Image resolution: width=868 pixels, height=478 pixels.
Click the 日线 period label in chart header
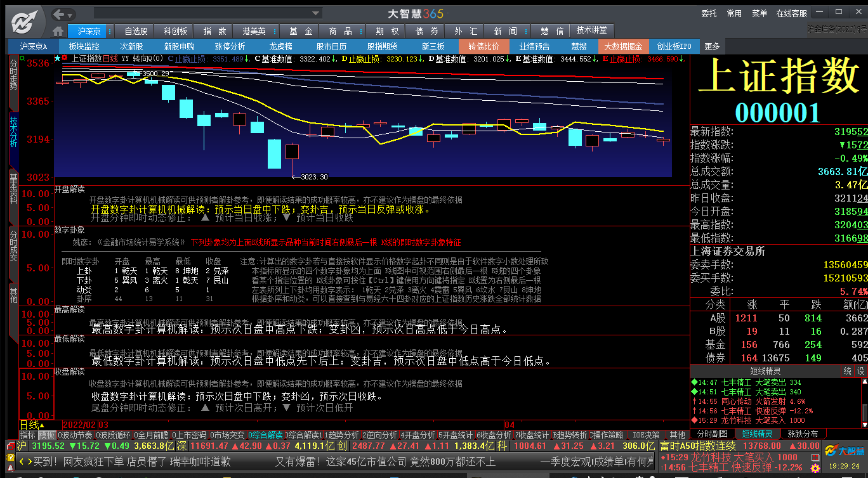pyautogui.click(x=110, y=58)
